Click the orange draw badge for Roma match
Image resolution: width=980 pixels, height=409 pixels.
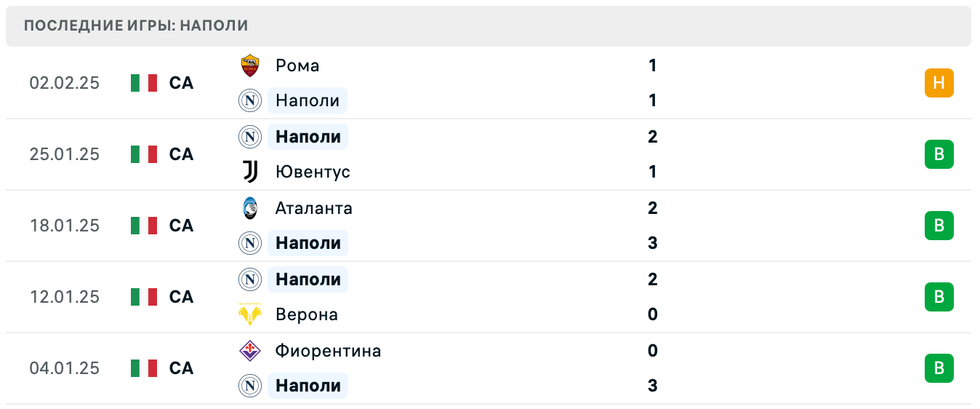pyautogui.click(x=939, y=83)
